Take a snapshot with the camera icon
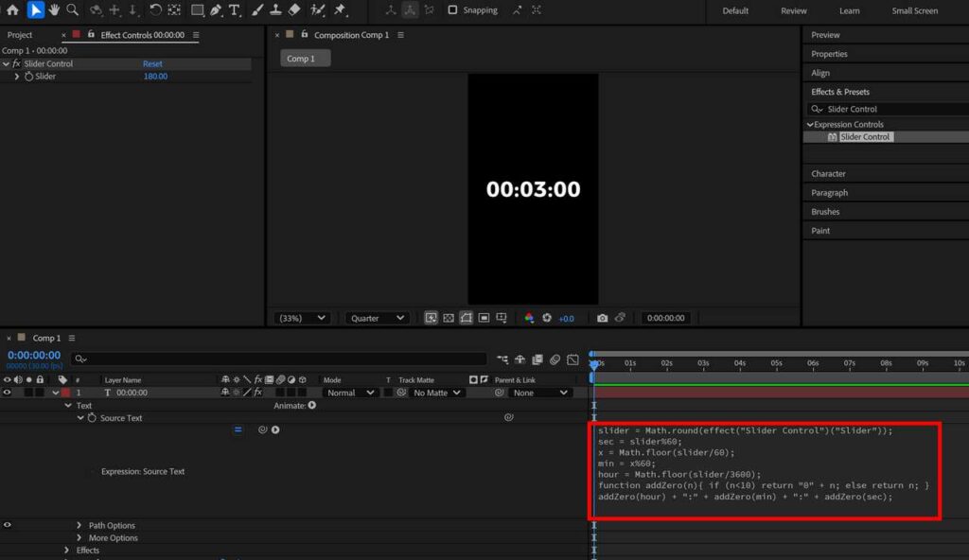Viewport: 969px width, 560px height. coord(602,318)
